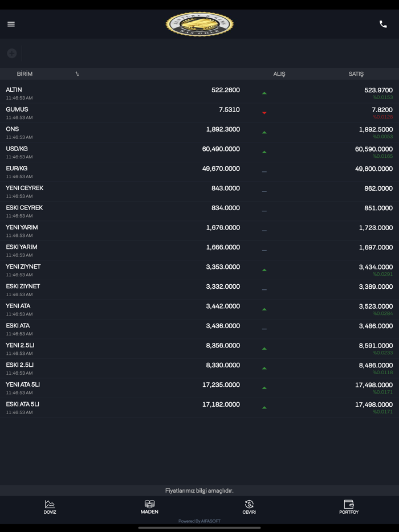Viewport: 399px width, 532px height.
Task: Click ESKI YARIM sell price 1,697.0000
Action: (376, 248)
